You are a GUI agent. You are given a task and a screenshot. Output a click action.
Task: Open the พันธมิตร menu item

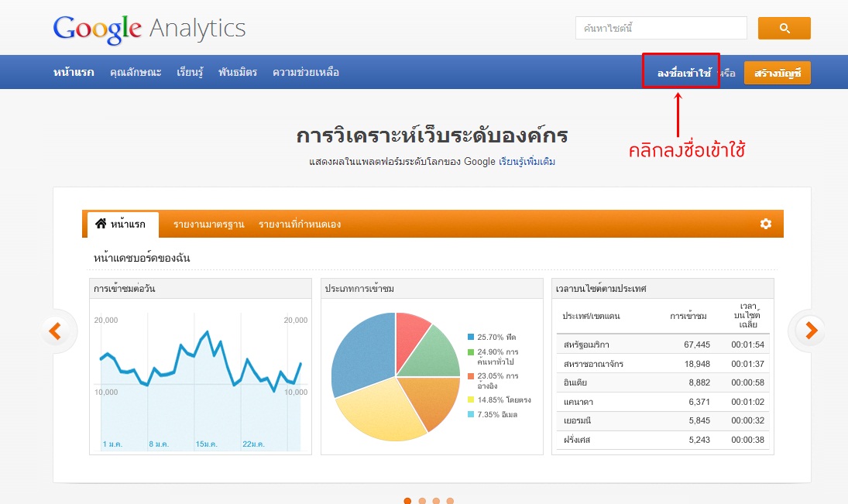tap(238, 72)
